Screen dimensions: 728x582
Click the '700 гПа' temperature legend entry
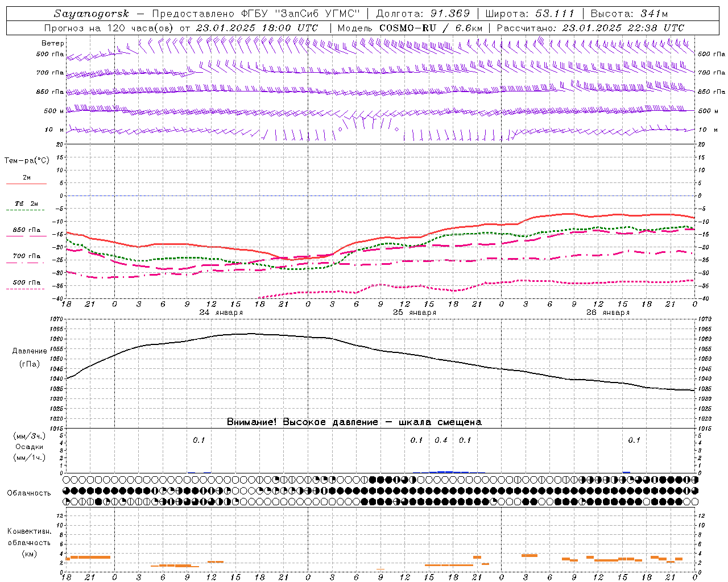coord(27,256)
